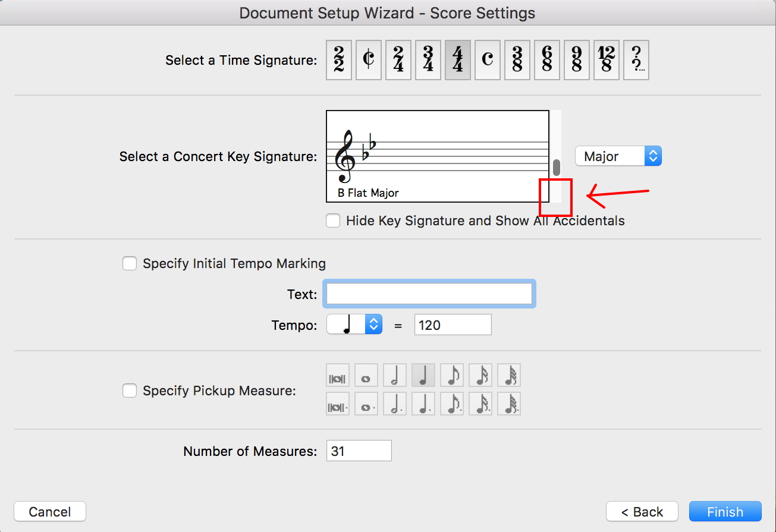This screenshot has width=776, height=532.
Task: Select the 2/2 time signature icon
Action: [x=339, y=60]
